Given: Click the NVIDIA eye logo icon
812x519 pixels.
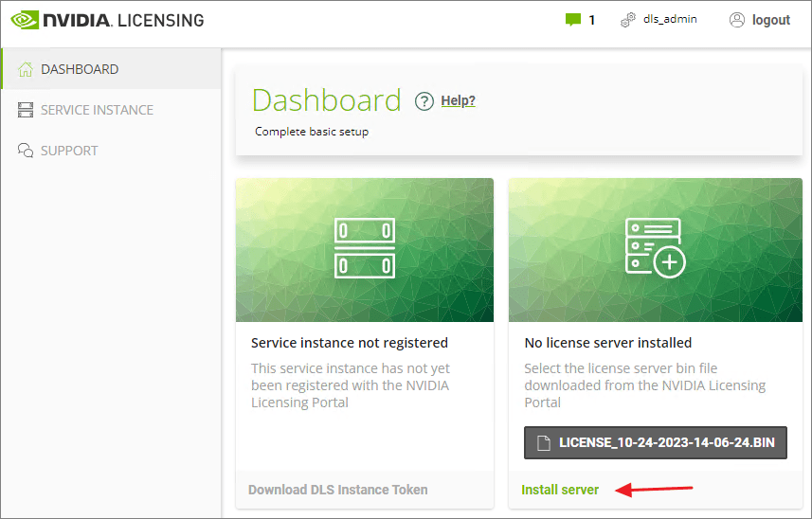Looking at the screenshot, I should pos(25,19).
